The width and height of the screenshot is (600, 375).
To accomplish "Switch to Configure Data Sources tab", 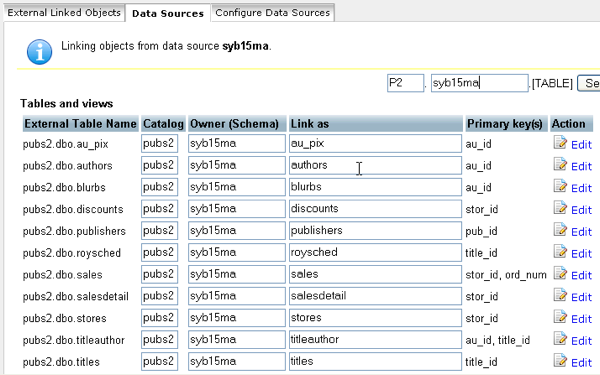I will click(x=272, y=13).
